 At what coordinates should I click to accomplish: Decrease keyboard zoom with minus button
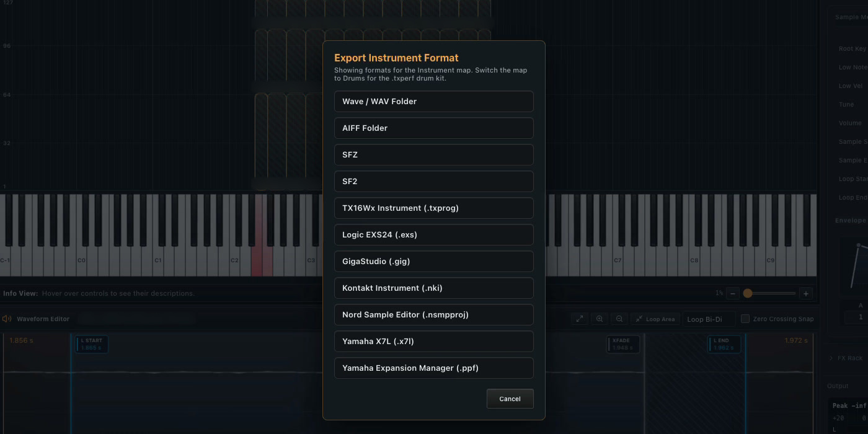point(733,293)
